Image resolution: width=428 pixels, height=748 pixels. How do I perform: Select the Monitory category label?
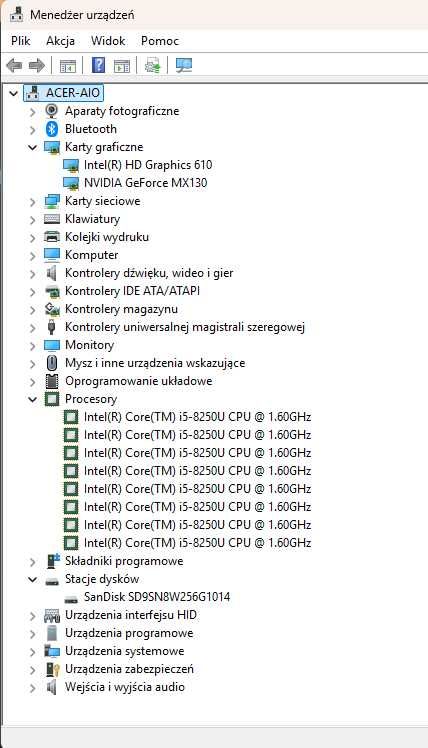(x=89, y=345)
